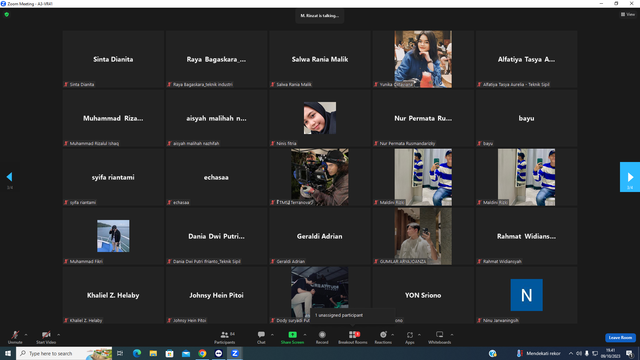Select the Raya Bagaskara tile
The image size is (640, 360).
click(216, 59)
